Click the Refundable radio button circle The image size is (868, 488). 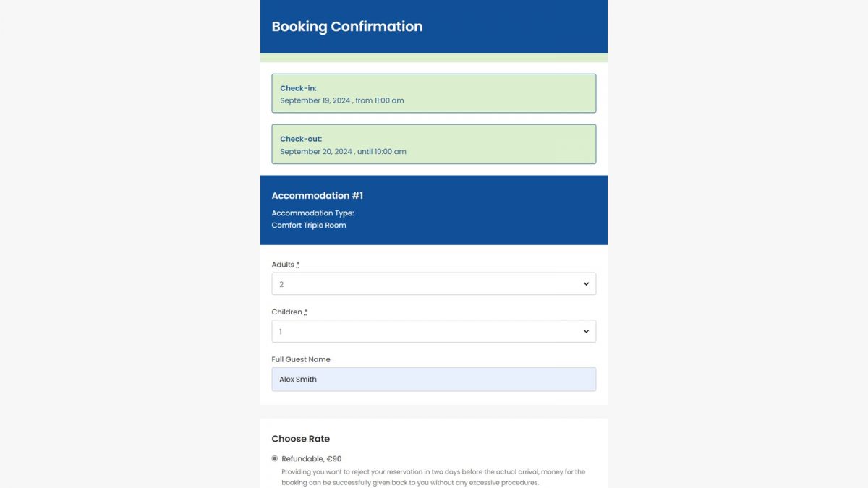point(274,458)
